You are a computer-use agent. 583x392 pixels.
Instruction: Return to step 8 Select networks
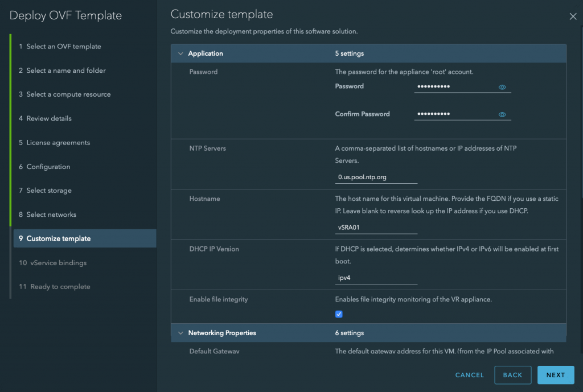(48, 214)
